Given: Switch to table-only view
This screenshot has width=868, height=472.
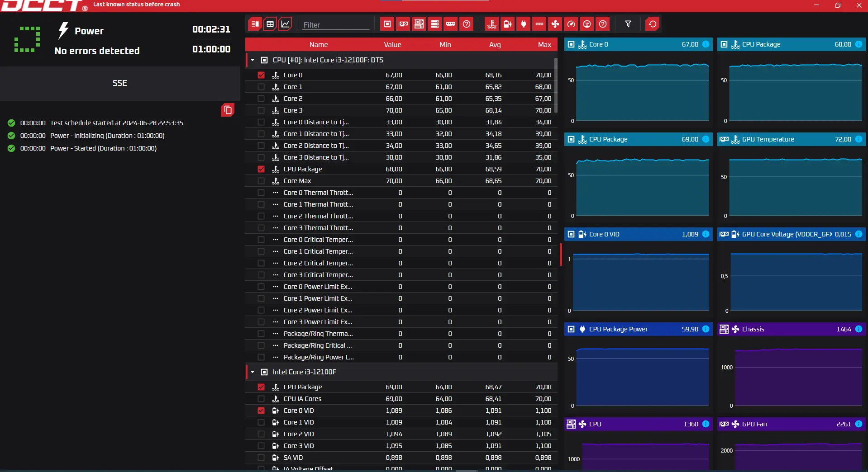Looking at the screenshot, I should tap(270, 24).
